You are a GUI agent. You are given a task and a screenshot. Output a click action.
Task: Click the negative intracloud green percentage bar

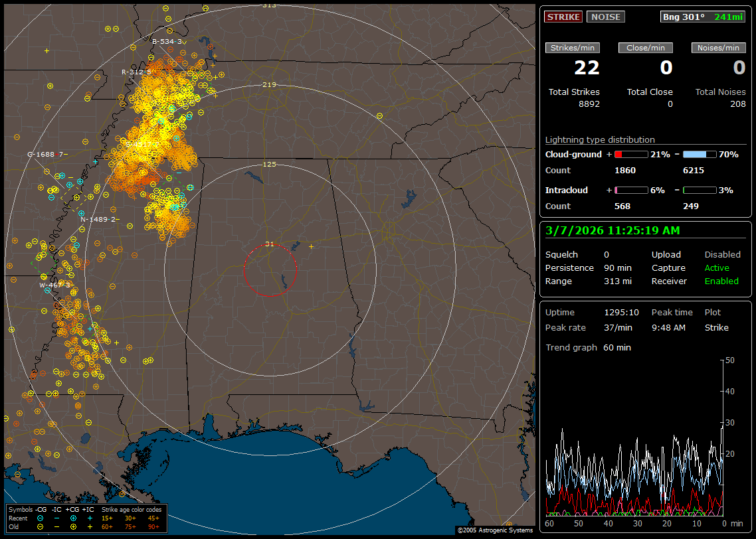[700, 190]
